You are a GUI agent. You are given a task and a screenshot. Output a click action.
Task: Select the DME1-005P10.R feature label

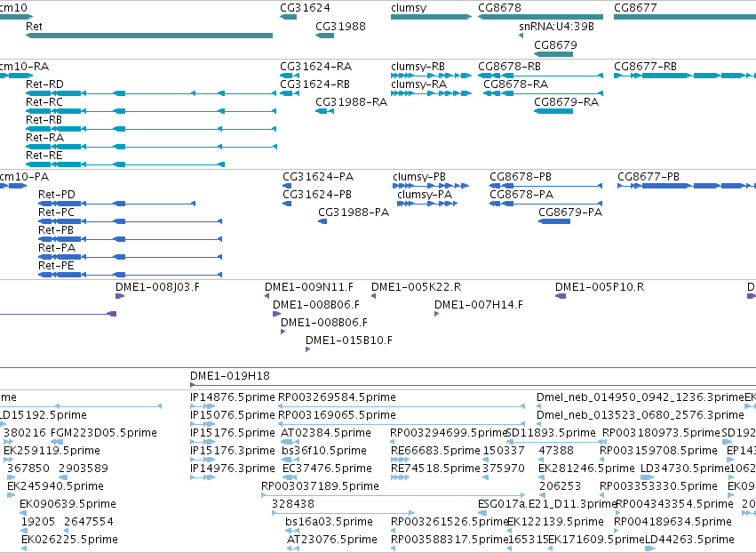point(600,287)
